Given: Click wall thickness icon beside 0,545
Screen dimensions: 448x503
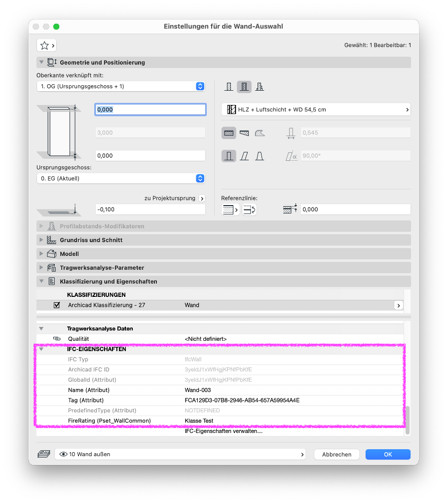Looking at the screenshot, I should coord(291,133).
